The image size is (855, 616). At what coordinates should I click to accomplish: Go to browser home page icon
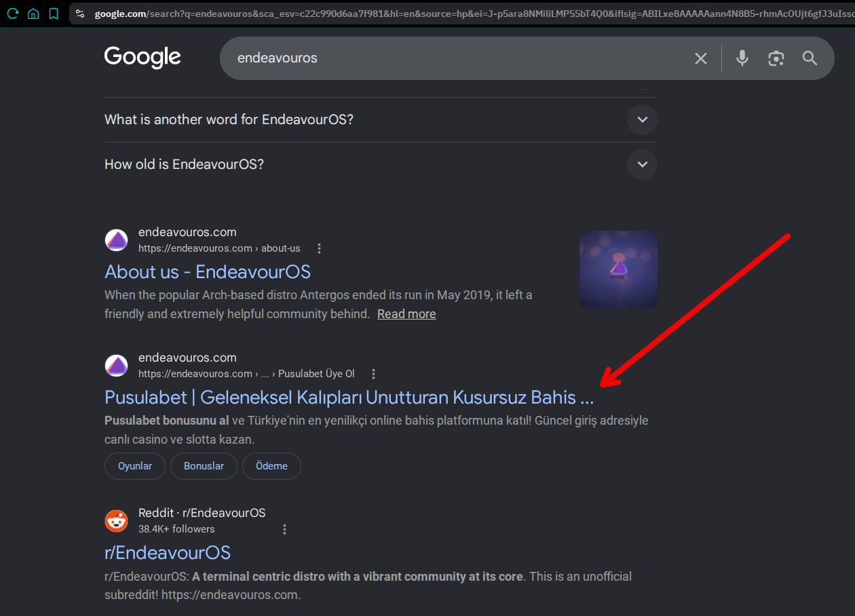click(x=33, y=14)
